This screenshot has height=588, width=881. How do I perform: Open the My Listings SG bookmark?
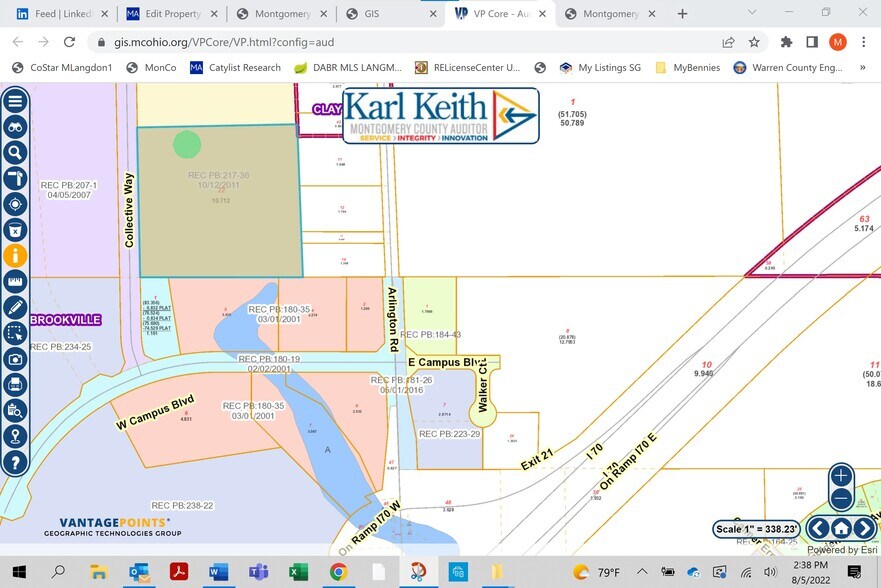point(600,67)
